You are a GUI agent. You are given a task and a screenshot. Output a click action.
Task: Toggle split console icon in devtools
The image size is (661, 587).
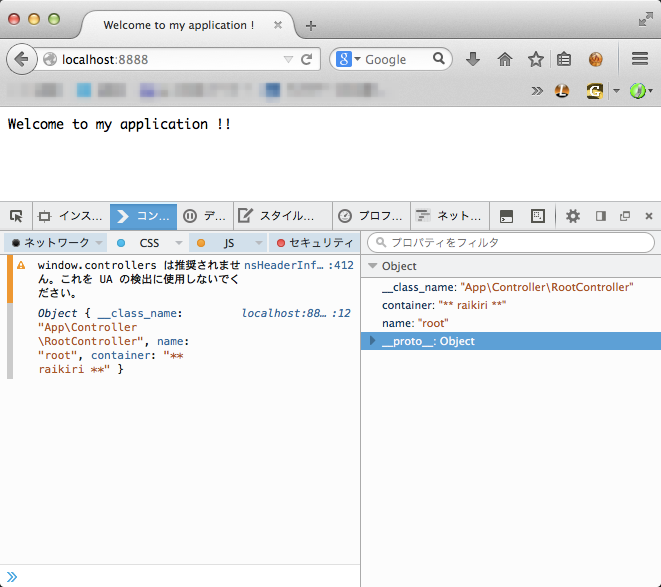click(506, 216)
